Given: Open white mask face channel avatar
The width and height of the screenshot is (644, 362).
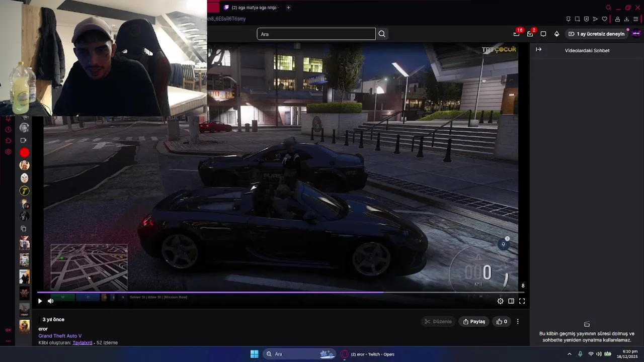Looking at the screenshot, I should (x=24, y=178).
